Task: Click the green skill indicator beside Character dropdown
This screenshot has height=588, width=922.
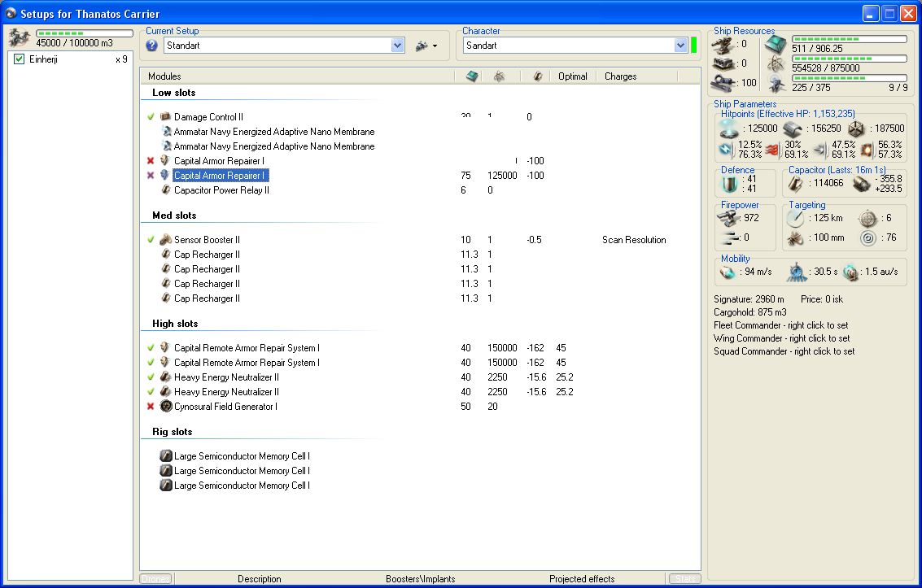Action: click(x=694, y=46)
